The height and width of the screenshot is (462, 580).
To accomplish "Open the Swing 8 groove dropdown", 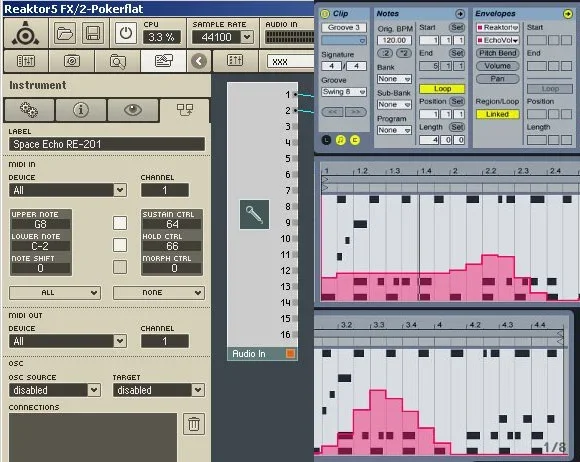I will coord(344,92).
